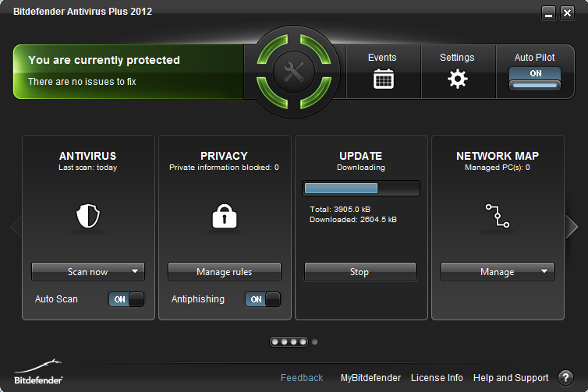Click the NETWORK MAP panel title
The height and width of the screenshot is (392, 588).
[x=498, y=156]
